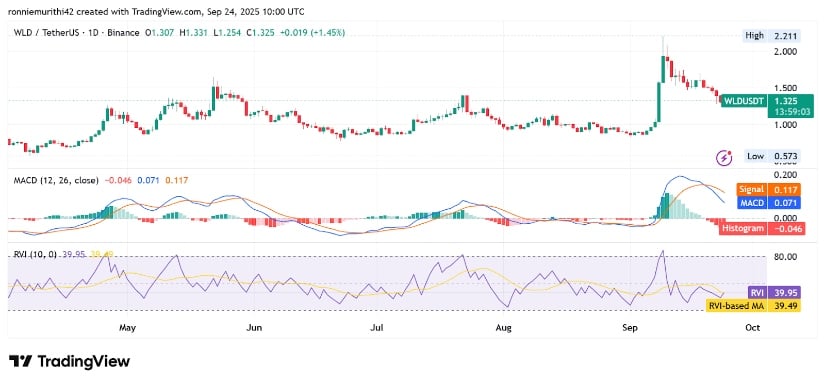
Task: Click the signal value 0.117 tag
Action: click(784, 189)
